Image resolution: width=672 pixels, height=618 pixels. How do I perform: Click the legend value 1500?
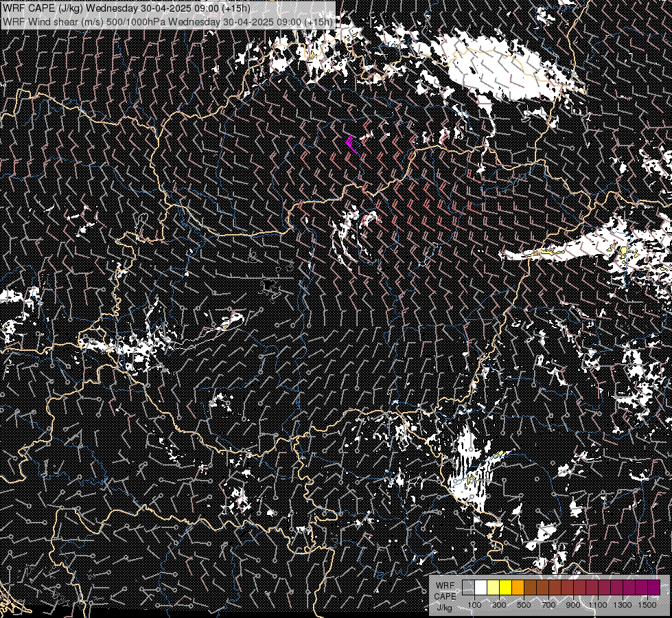pos(647,605)
